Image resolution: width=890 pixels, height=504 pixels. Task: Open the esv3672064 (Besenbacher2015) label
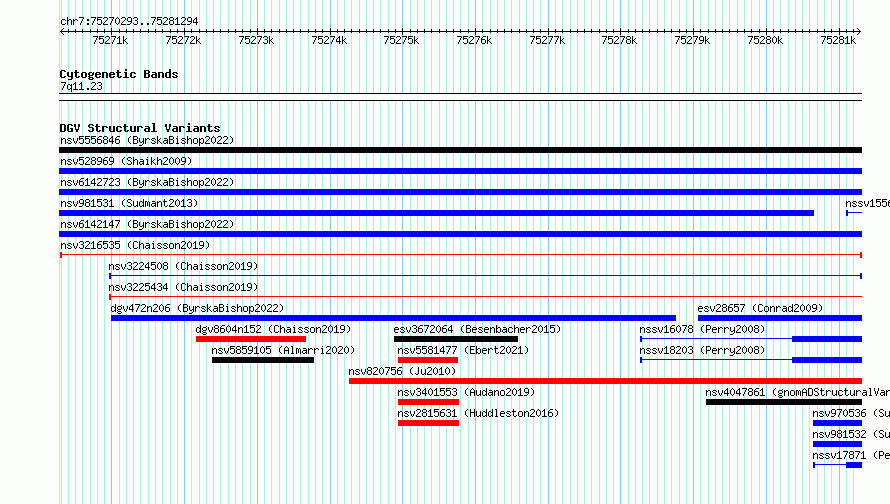coord(477,329)
